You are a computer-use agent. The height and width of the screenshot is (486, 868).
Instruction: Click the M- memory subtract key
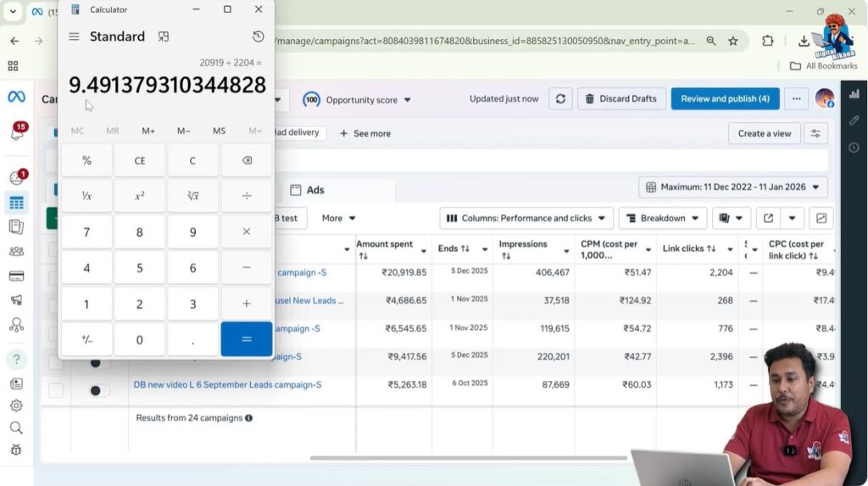[183, 131]
